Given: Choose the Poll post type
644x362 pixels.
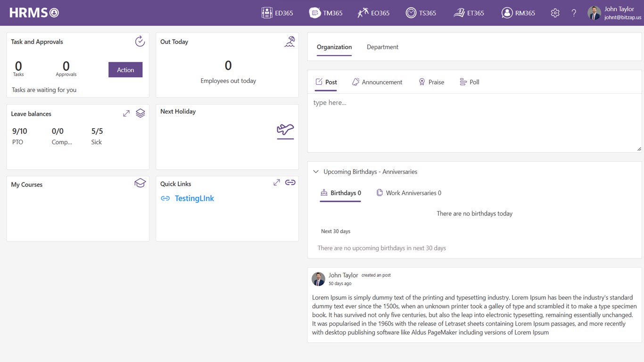Looking at the screenshot, I should [470, 82].
